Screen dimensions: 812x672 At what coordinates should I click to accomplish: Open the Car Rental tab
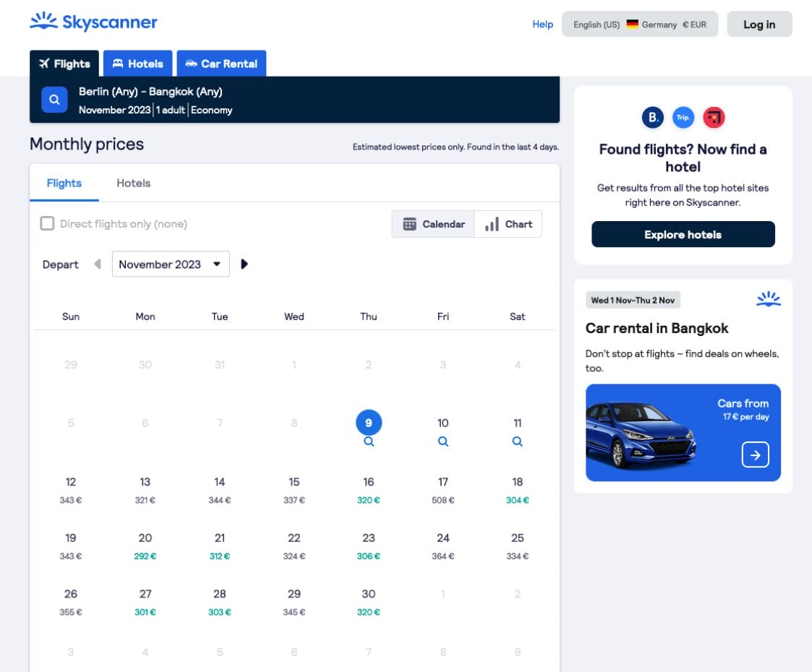point(221,64)
